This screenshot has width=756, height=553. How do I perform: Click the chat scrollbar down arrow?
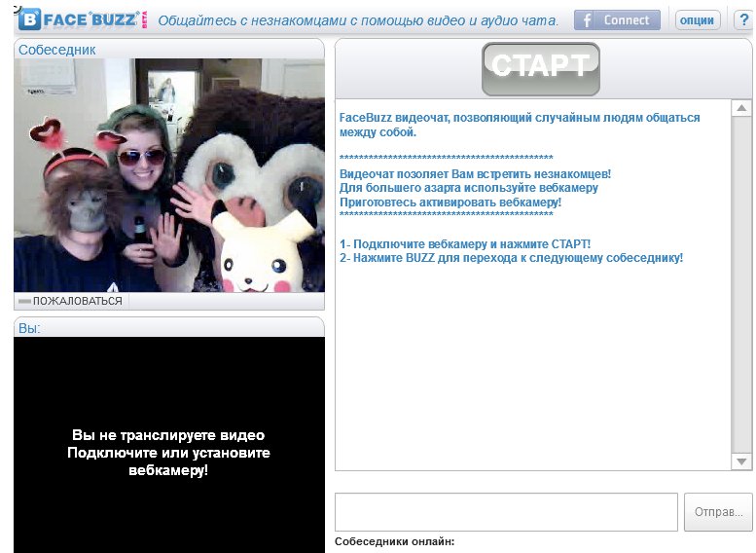click(x=741, y=461)
